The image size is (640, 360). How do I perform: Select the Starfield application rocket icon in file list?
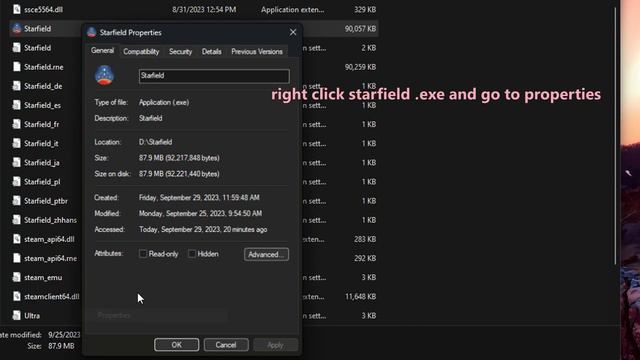pyautogui.click(x=16, y=29)
